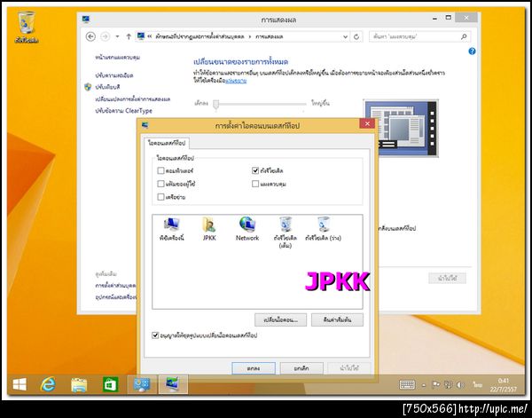Click the Cancel button in dialog
This screenshot has height=418, width=532.
pyautogui.click(x=301, y=368)
